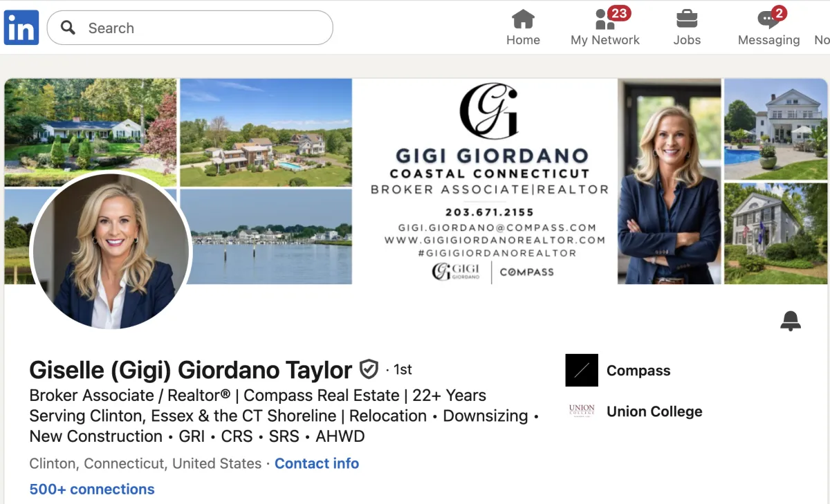Click the #GIGIGIORDANOREALTOR hashtag in banner
Screen dimensions: 830x504
point(496,253)
